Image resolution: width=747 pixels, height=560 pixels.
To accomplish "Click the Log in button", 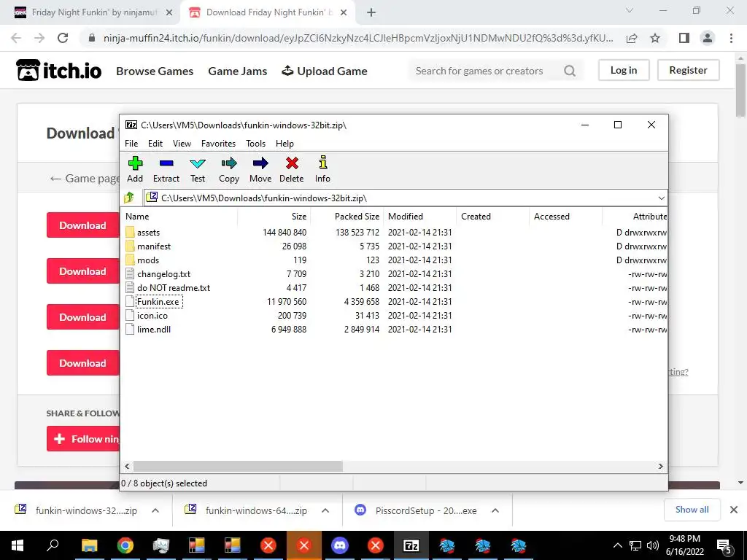I will [624, 70].
